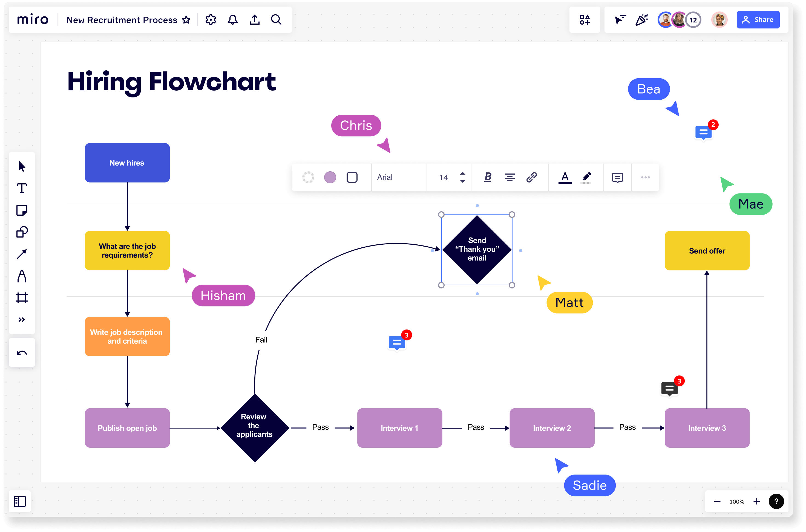Select the sticky note tool

point(21,210)
